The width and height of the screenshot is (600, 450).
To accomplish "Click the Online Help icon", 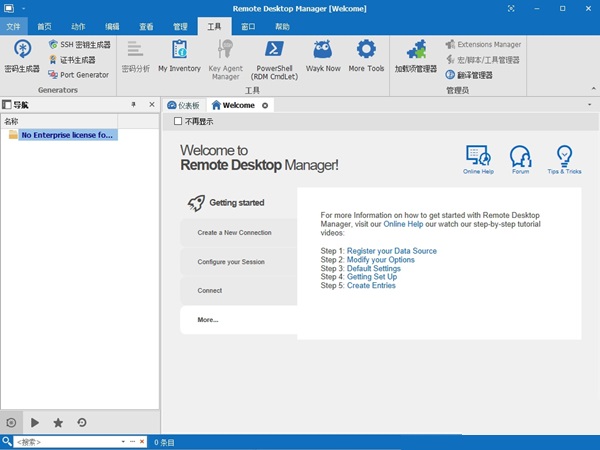I will click(x=478, y=160).
